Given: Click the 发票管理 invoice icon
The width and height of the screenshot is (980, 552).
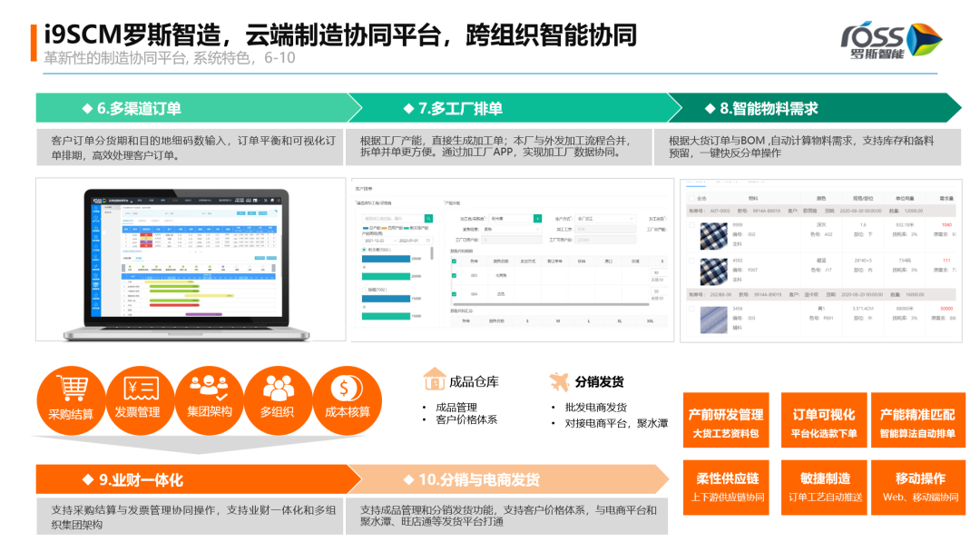Looking at the screenshot, I should [139, 389].
